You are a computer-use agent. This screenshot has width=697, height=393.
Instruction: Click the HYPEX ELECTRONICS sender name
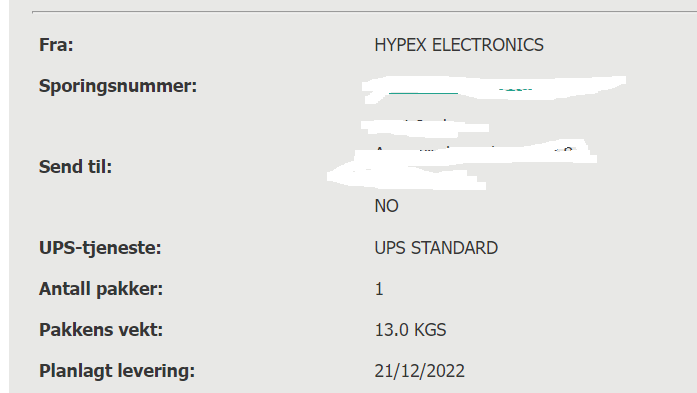459,45
